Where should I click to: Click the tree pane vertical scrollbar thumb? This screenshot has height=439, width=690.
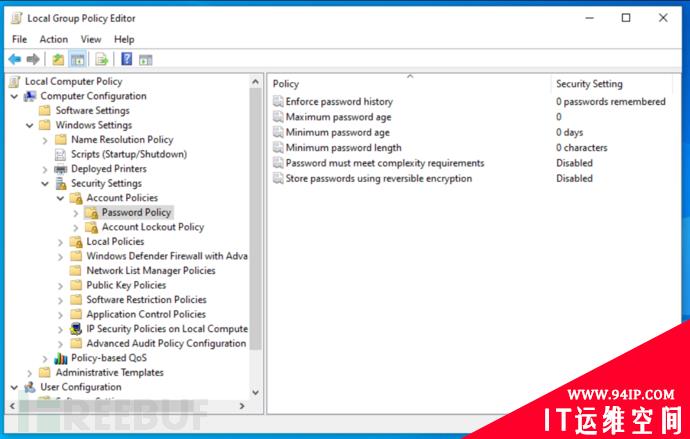(256, 219)
